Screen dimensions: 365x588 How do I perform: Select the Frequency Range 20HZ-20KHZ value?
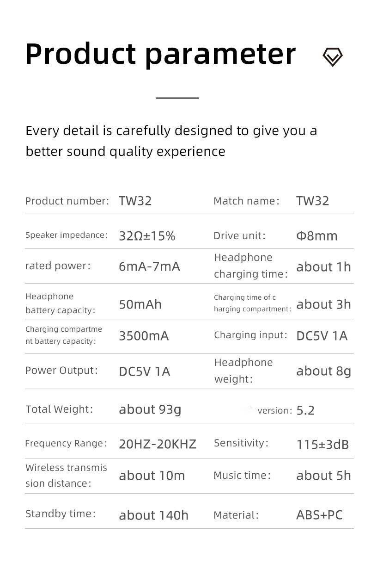click(x=158, y=444)
